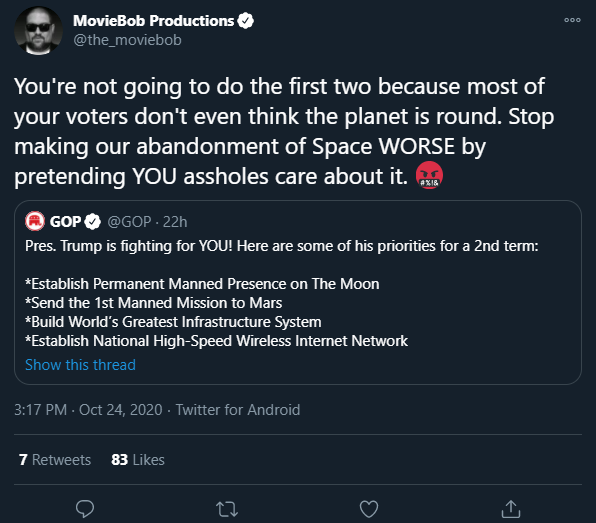Click the angry cursing face emoji

[x=430, y=175]
